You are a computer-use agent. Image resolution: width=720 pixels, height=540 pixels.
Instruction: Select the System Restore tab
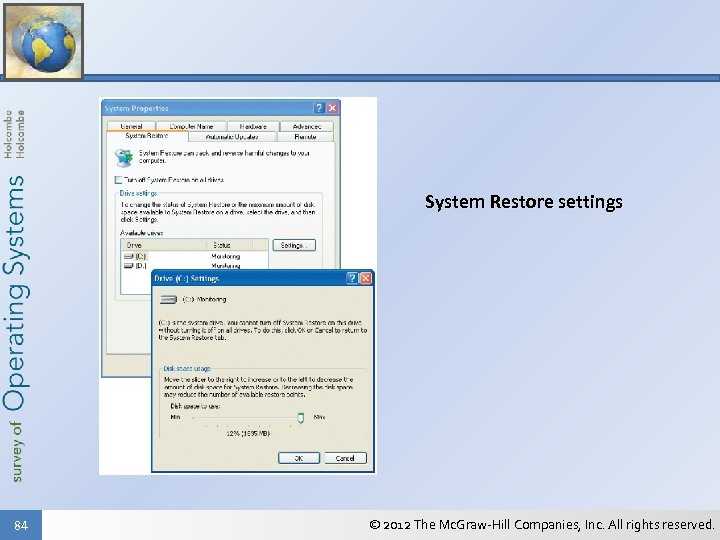[x=147, y=136]
